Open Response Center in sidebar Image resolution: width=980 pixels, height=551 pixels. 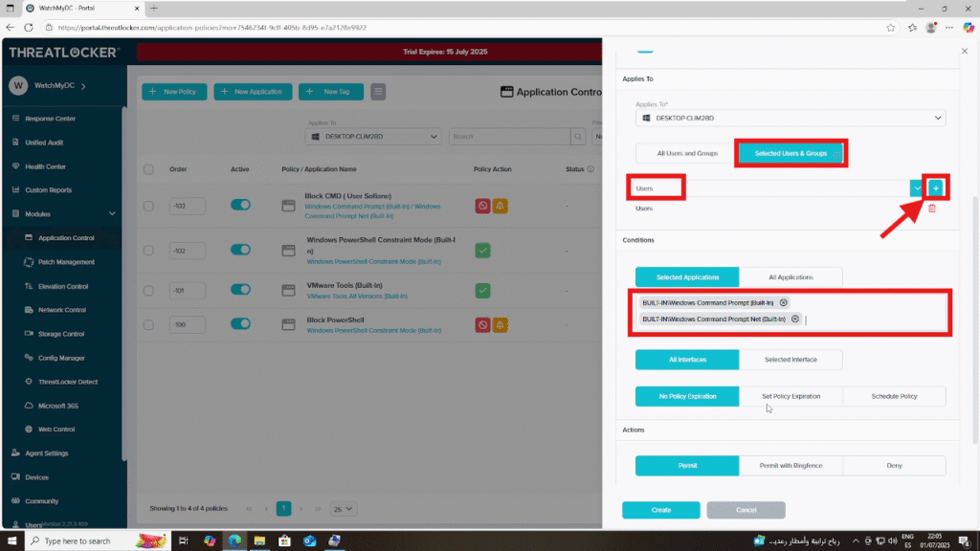point(50,118)
